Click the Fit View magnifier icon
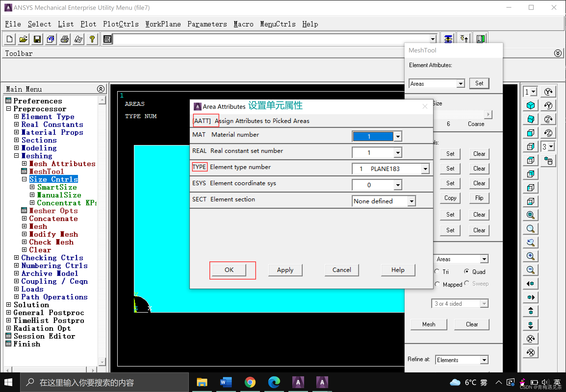 click(531, 215)
